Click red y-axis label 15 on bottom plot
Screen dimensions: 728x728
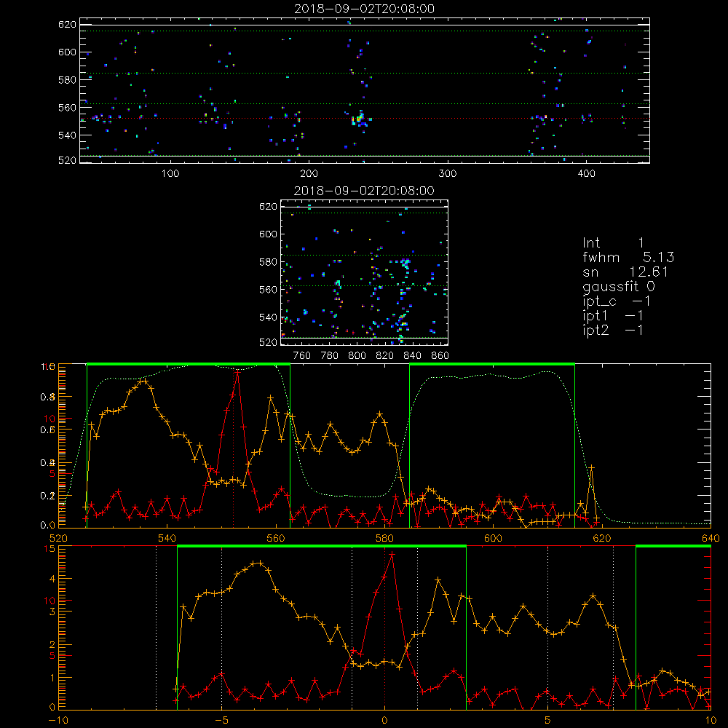(x=50, y=548)
